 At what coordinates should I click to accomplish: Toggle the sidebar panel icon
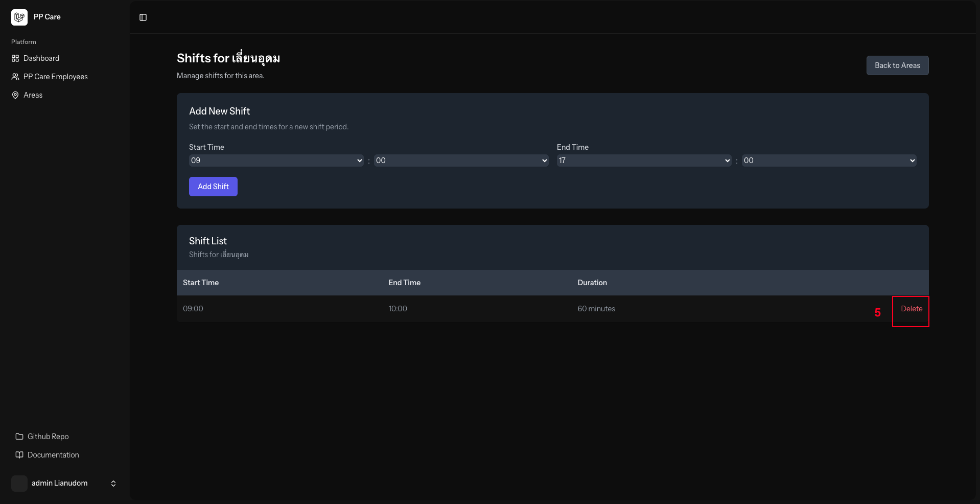(143, 17)
